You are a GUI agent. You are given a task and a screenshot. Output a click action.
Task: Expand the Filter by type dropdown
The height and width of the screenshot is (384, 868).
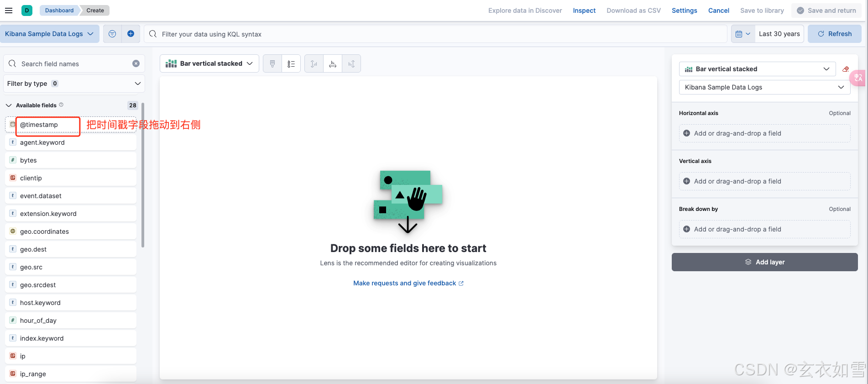click(x=74, y=84)
